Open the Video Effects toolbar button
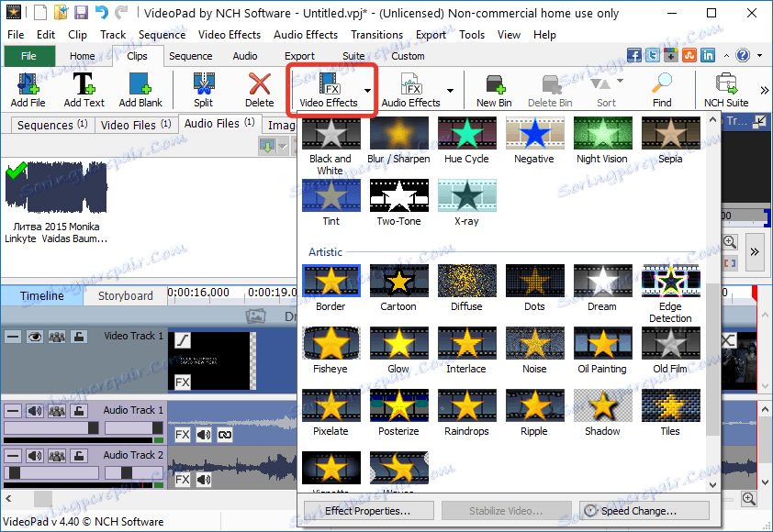Screen dimensions: 773x532 [x=329, y=90]
